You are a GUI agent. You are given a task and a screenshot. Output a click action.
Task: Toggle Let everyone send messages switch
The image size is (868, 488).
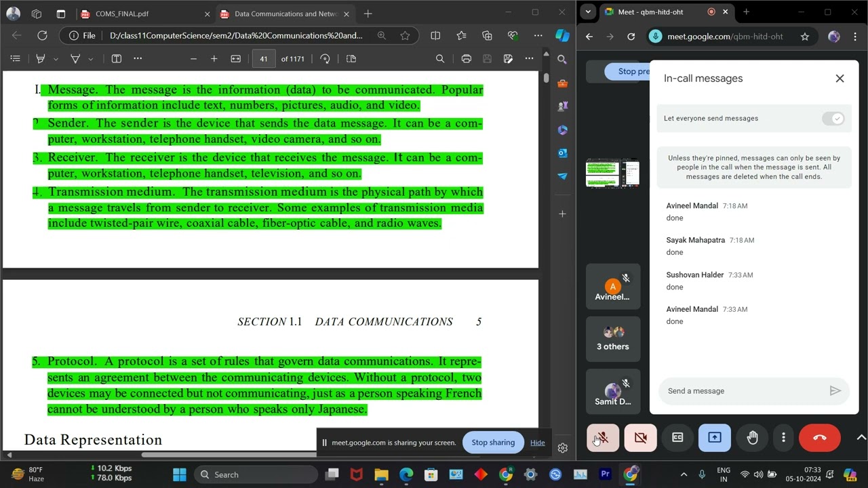click(x=833, y=119)
